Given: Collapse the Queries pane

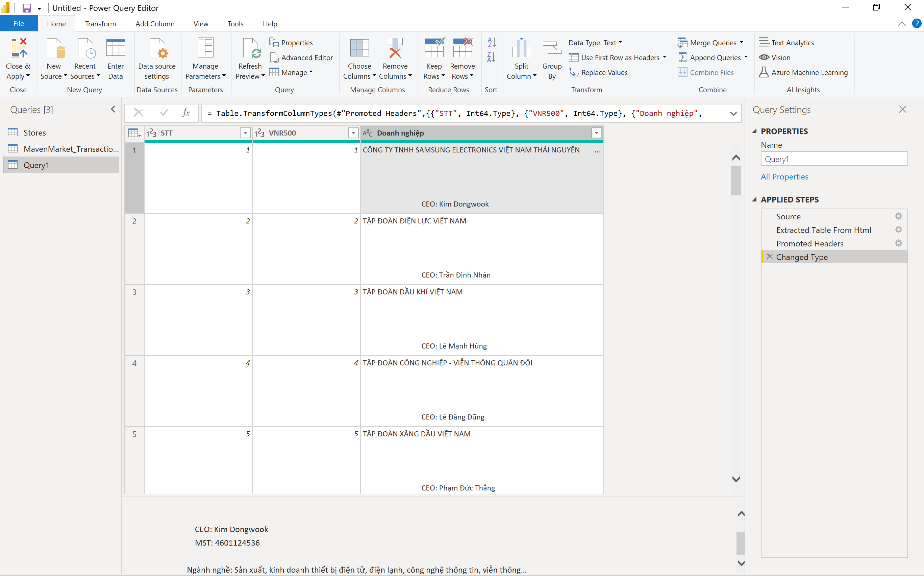Looking at the screenshot, I should [x=113, y=109].
